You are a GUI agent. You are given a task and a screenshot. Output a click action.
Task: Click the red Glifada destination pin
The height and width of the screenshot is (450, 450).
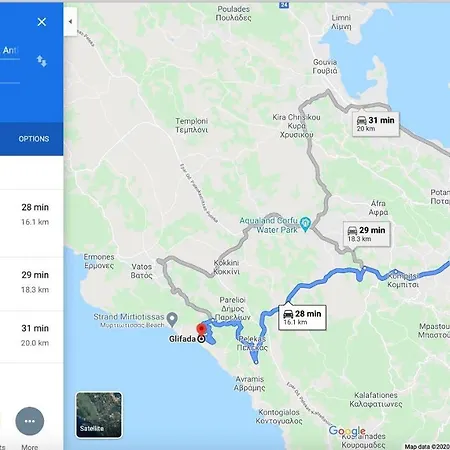(201, 329)
